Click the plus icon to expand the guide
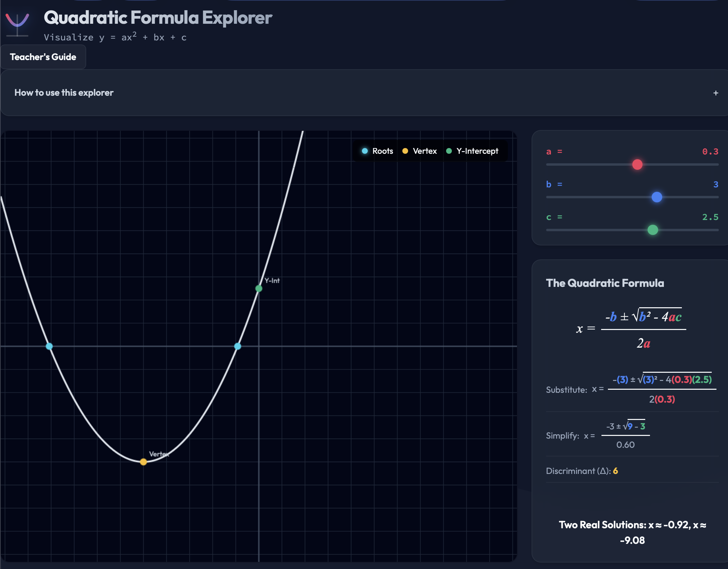The height and width of the screenshot is (569, 728). tap(715, 93)
